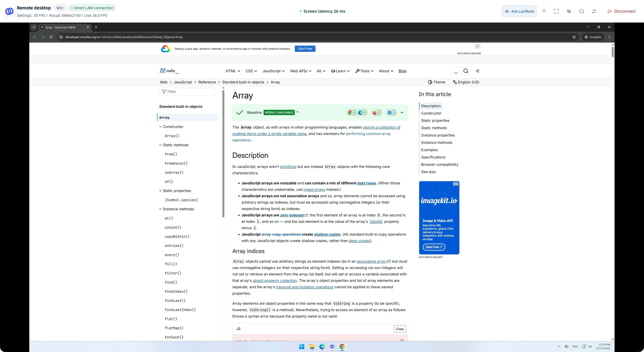Image resolution: width=644 pixels, height=352 pixels.
Task: Reload the page
Action: click(x=51, y=37)
